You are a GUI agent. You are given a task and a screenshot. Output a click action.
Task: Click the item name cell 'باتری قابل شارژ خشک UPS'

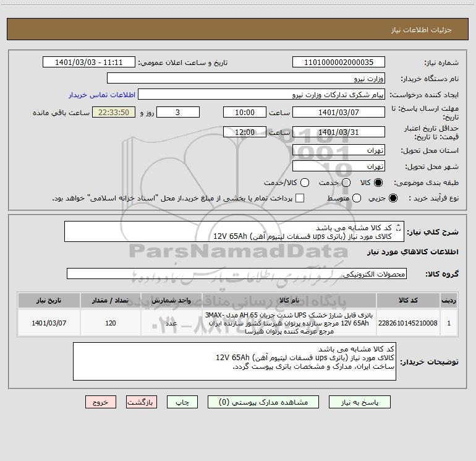(x=289, y=323)
